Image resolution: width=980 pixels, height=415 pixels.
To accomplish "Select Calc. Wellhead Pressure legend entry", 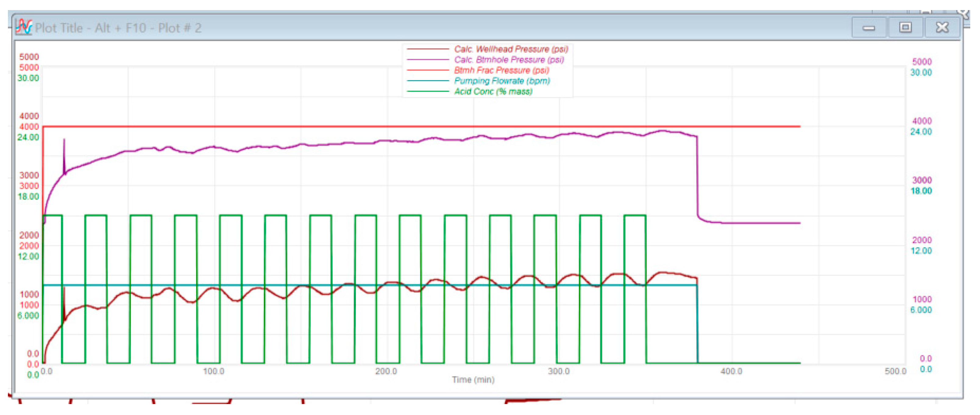I will pos(510,49).
